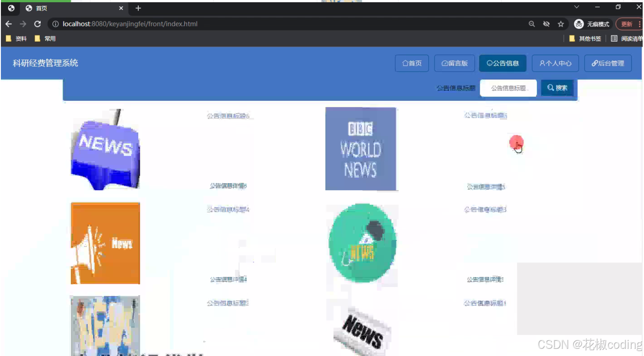Open the page zoom magnifier icon in address bar

pyautogui.click(x=532, y=24)
